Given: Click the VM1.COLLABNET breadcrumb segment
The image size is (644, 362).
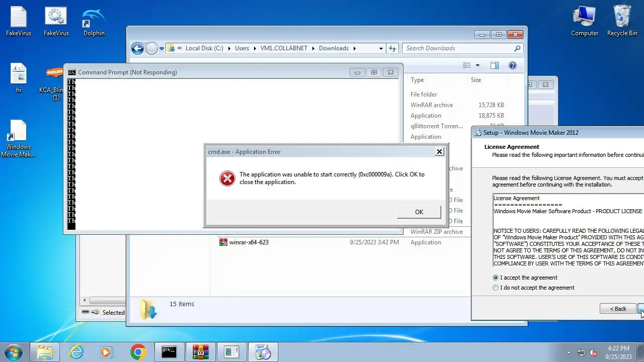Looking at the screenshot, I should tap(284, 48).
